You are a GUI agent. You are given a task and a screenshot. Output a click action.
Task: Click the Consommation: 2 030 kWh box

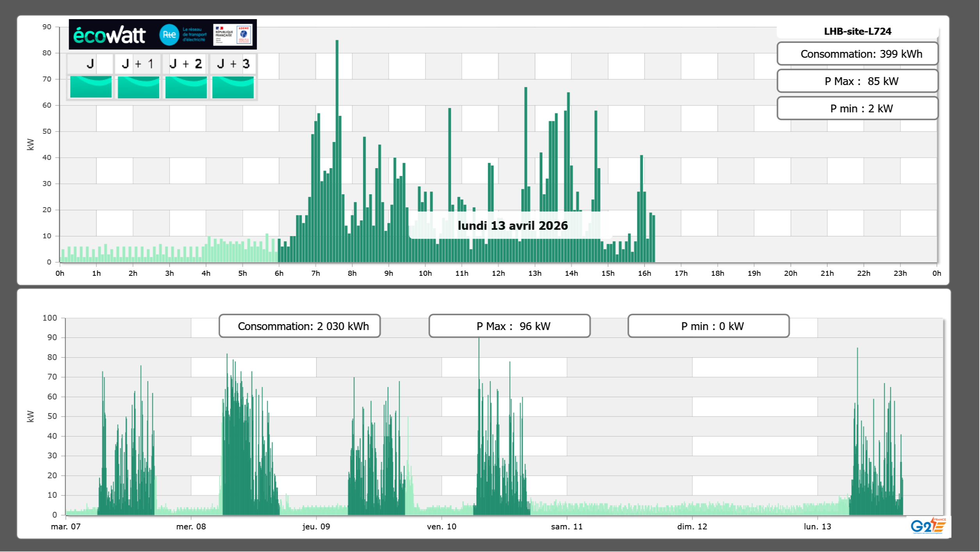point(299,326)
